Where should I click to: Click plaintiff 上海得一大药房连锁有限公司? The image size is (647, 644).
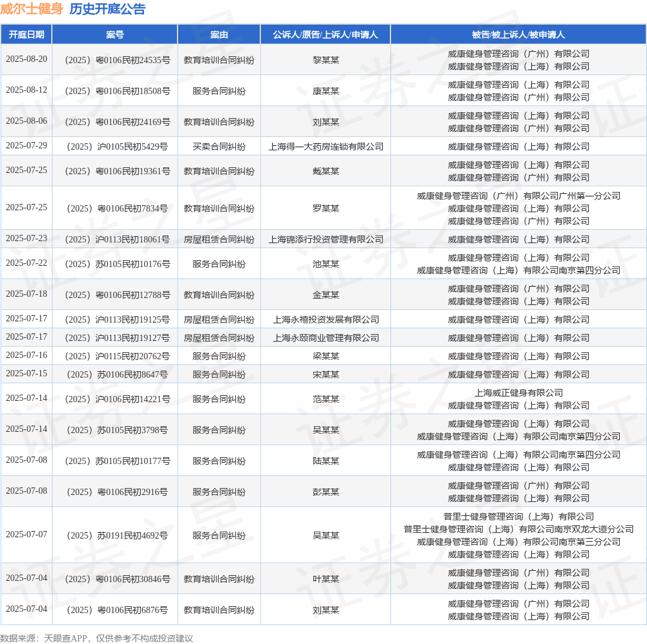point(326,146)
